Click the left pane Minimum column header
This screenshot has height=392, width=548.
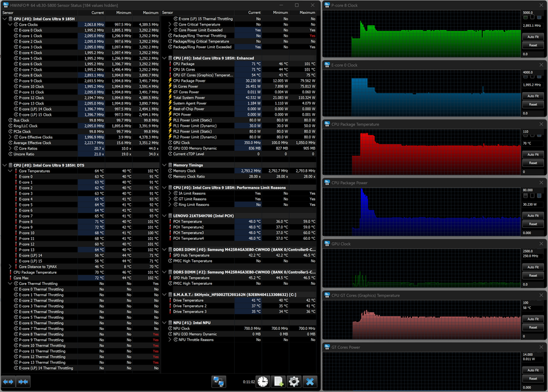(x=118, y=12)
